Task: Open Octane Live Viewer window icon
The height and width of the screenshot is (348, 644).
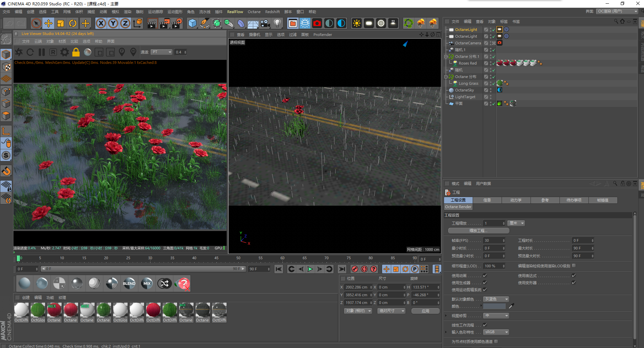Action: click(x=293, y=23)
